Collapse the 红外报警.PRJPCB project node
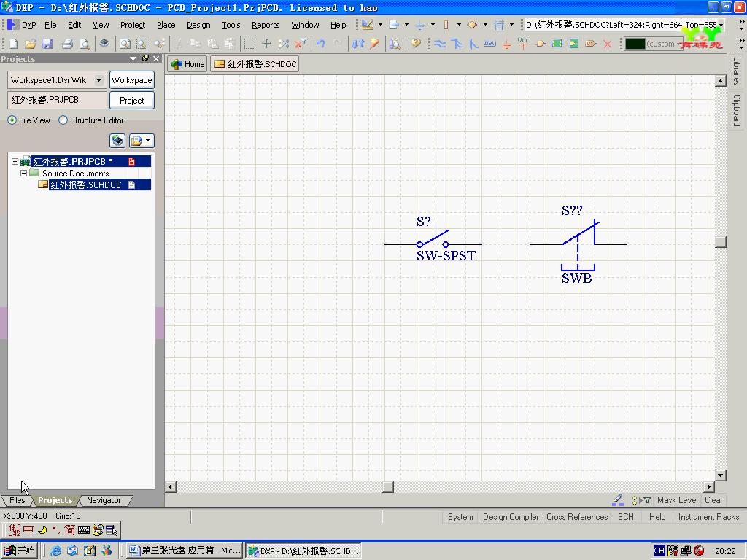Image resolution: width=747 pixels, height=560 pixels. [x=15, y=161]
